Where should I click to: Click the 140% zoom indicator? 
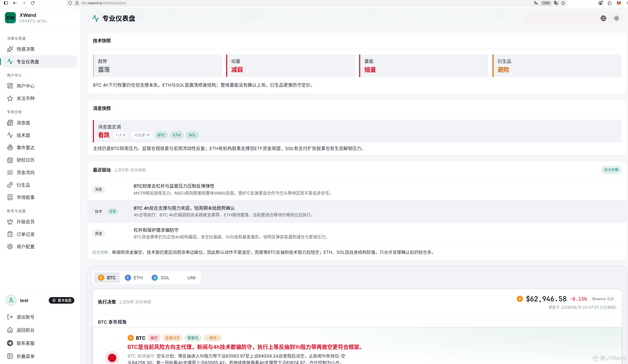(546, 3)
